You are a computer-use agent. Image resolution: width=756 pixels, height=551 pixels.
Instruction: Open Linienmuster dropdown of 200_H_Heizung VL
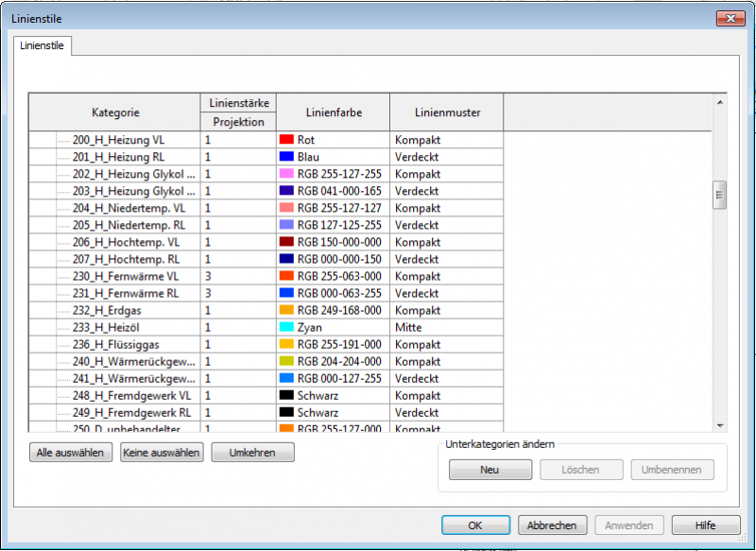point(445,140)
